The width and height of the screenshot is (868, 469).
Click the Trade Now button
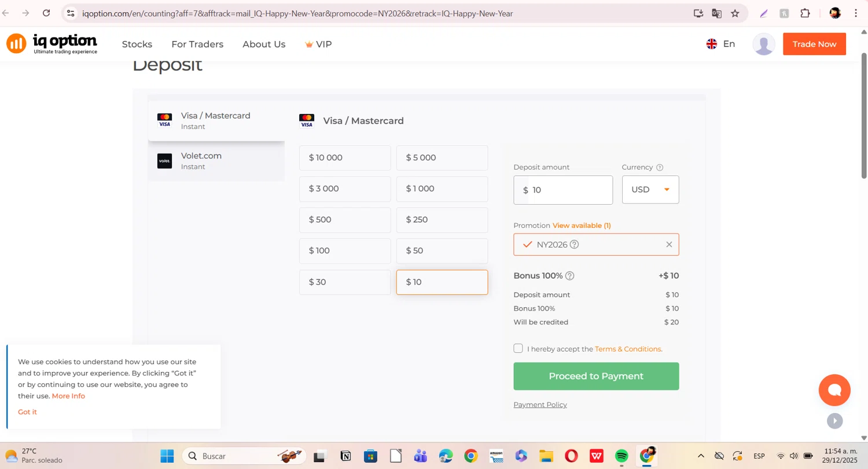click(x=814, y=44)
